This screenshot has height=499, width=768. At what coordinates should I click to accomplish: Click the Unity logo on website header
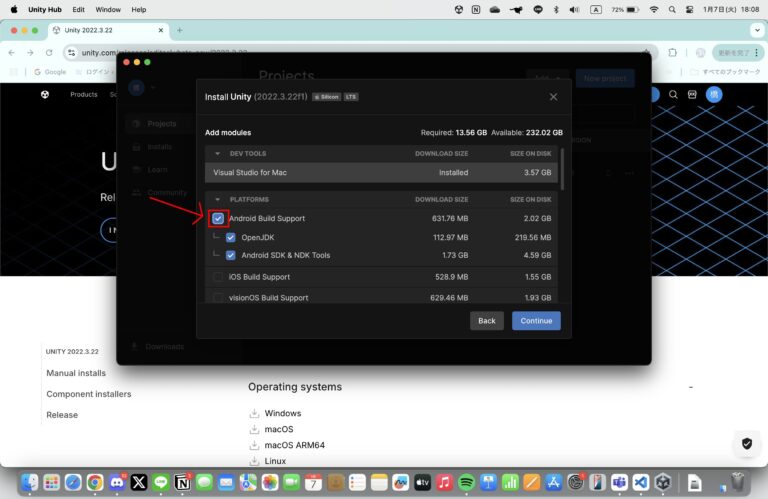click(45, 95)
